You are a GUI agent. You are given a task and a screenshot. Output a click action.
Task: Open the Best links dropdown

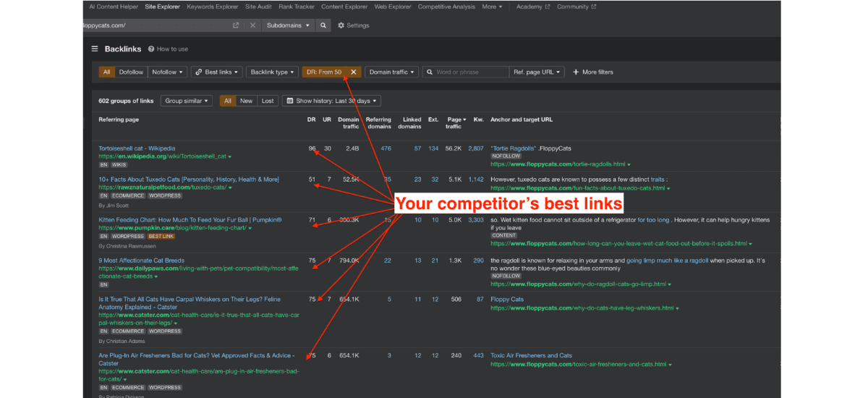point(216,72)
